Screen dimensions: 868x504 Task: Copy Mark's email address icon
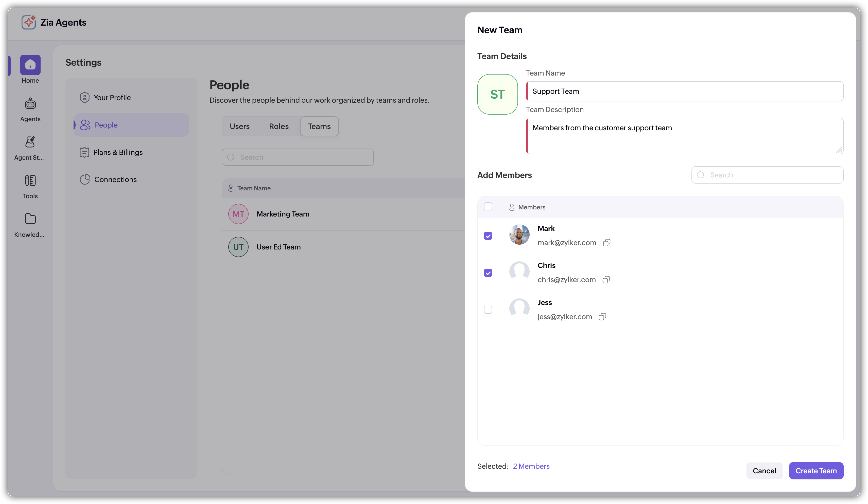click(606, 243)
